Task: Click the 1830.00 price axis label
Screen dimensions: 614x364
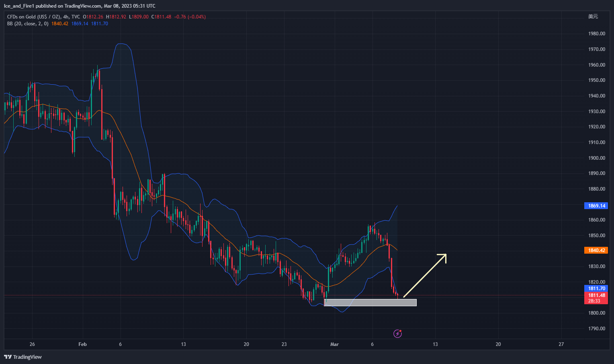Action: coord(597,266)
